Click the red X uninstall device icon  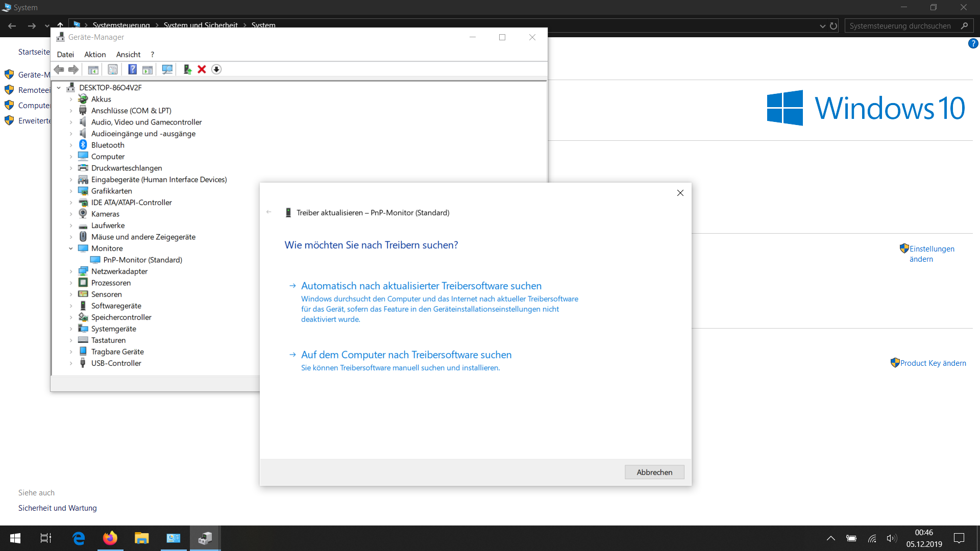[202, 69]
